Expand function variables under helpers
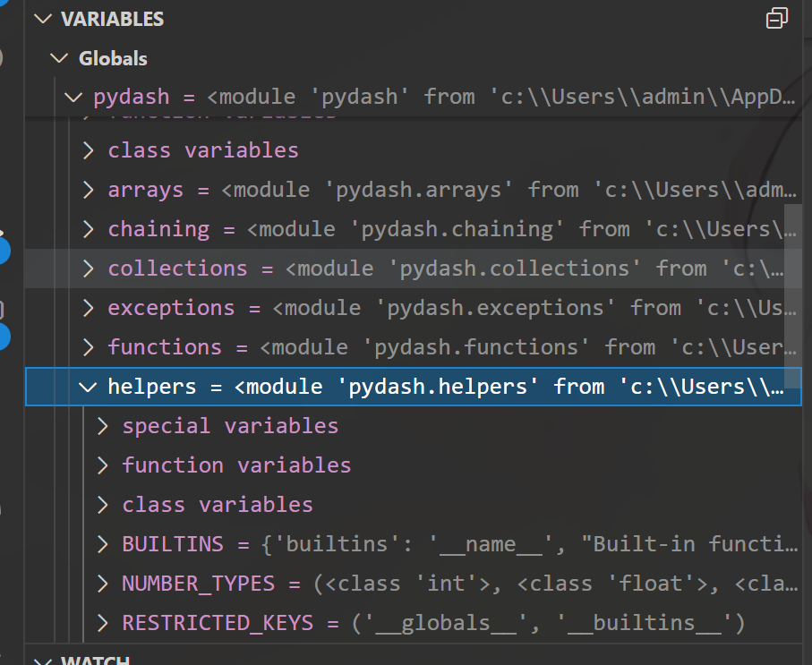The height and width of the screenshot is (665, 812). coord(103,465)
